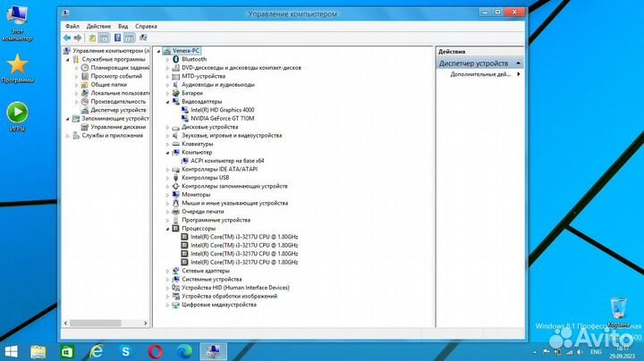This screenshot has width=644, height=361.
Task: Expand the Батареи category
Action: coord(167,93)
